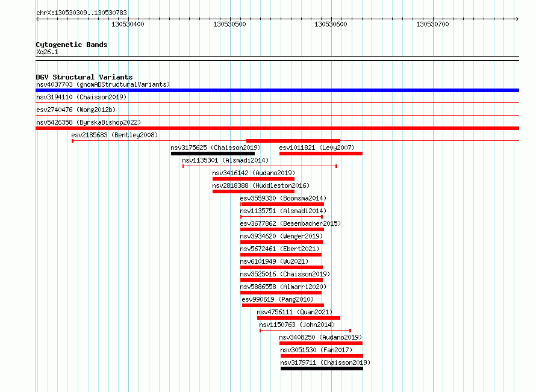Click the nsv4756111 red bar
Image resolution: width=536 pixels, height=392 pixels.
click(x=299, y=318)
